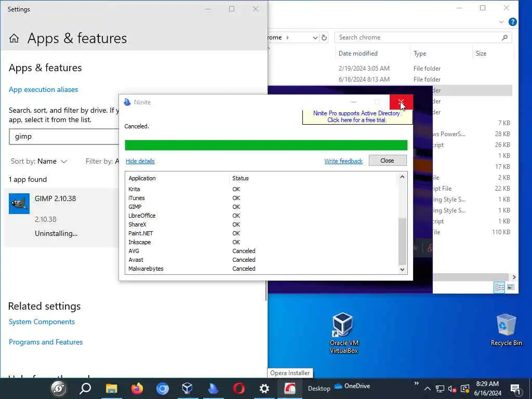Click scroll-down arrow in Ninite list
This screenshot has height=399, width=532.
[402, 270]
